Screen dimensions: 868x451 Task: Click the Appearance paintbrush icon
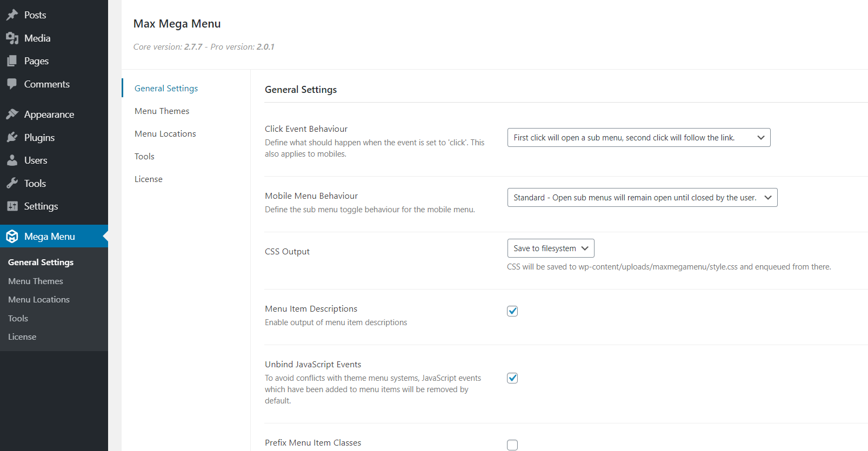[x=12, y=115]
